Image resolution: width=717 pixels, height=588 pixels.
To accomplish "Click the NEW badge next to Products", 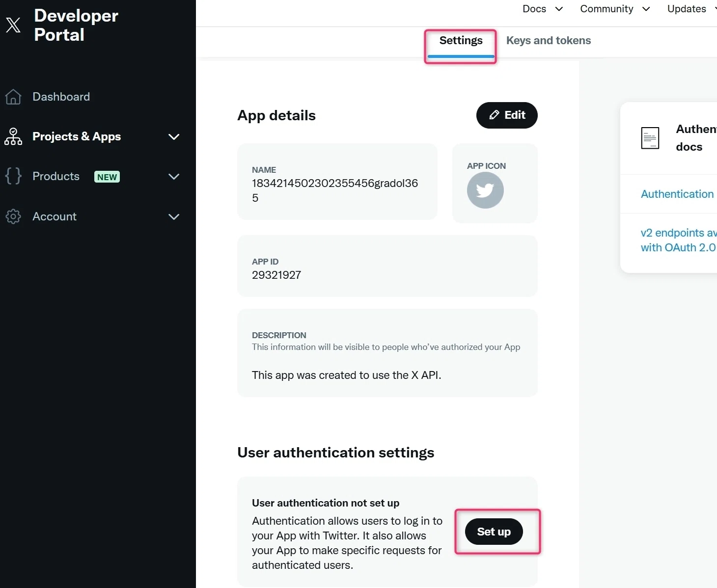I will (x=107, y=177).
